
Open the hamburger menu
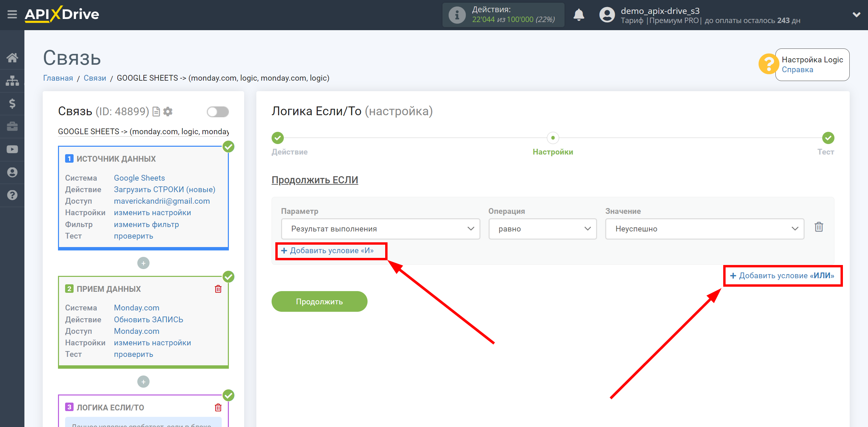click(x=12, y=15)
